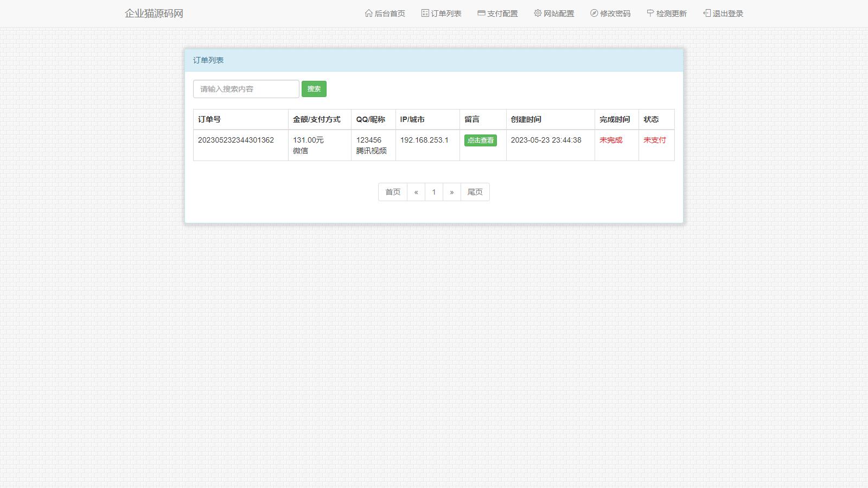
Task: View message with 点击查看 button
Action: click(480, 140)
